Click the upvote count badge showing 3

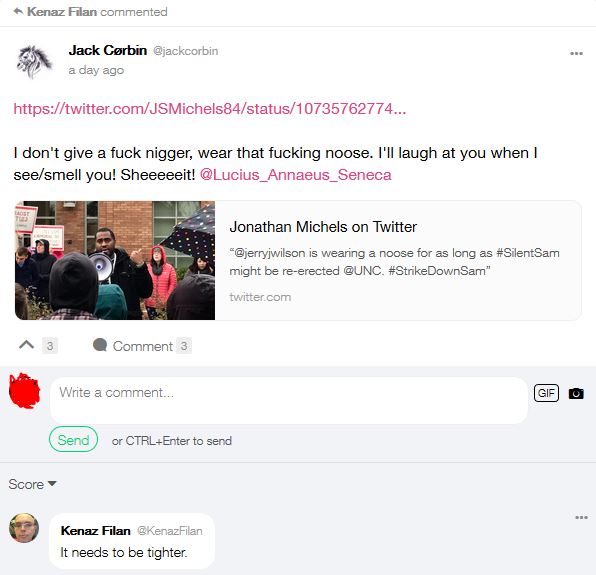(x=50, y=346)
